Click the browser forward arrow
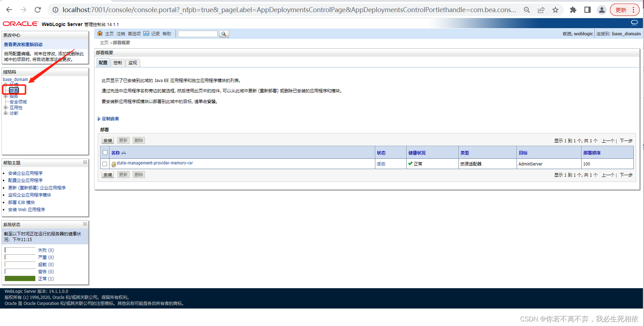The image size is (644, 326). click(24, 10)
